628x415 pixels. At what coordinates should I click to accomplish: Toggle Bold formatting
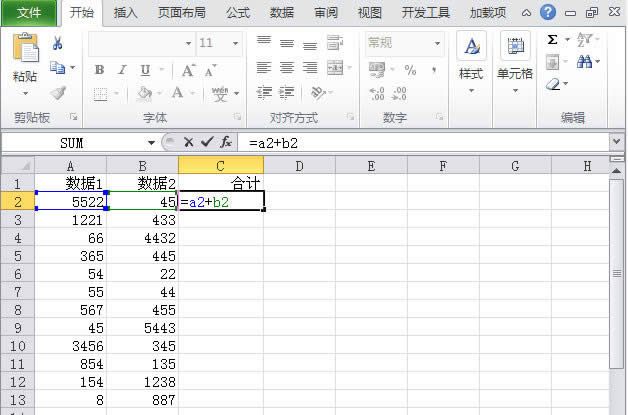pos(99,70)
